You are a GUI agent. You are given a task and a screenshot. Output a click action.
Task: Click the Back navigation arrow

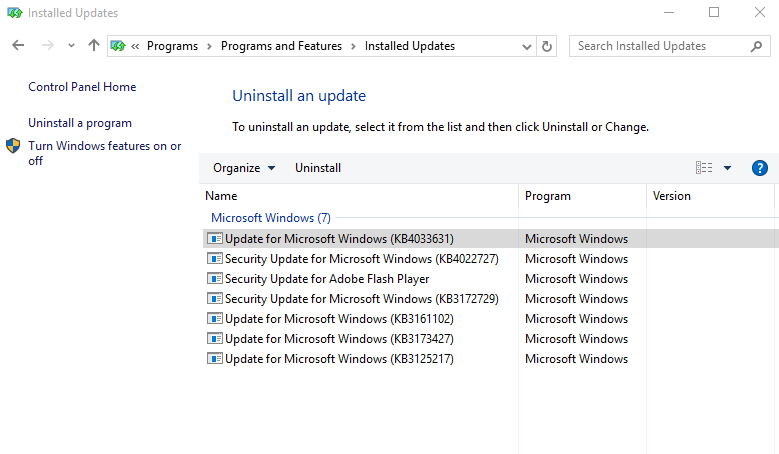[x=18, y=46]
